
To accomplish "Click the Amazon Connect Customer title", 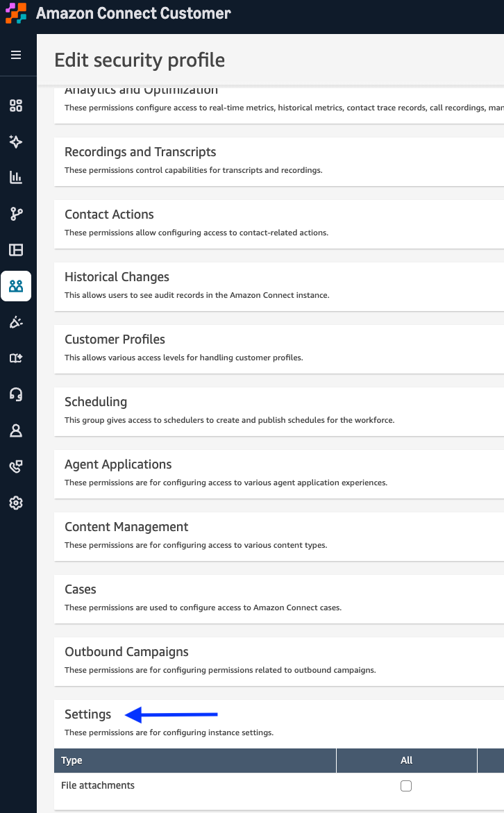I will (133, 13).
